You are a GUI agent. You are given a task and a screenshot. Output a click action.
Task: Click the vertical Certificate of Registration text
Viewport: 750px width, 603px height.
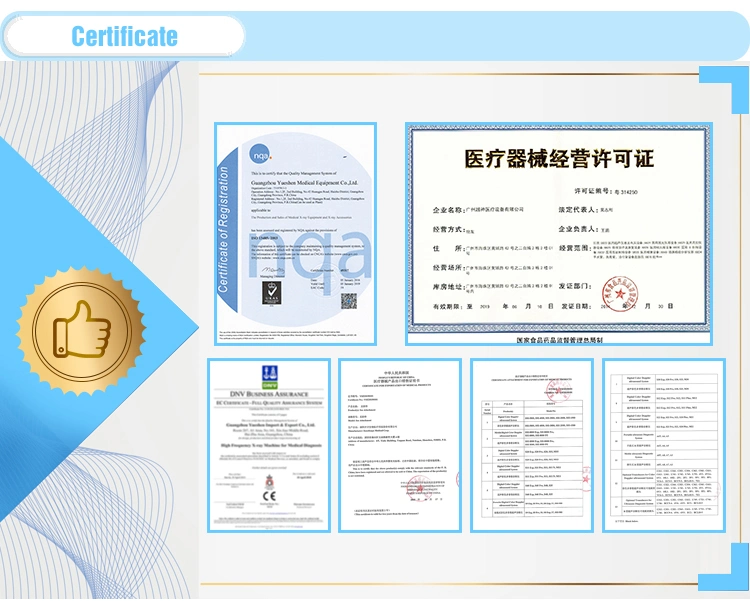point(223,230)
